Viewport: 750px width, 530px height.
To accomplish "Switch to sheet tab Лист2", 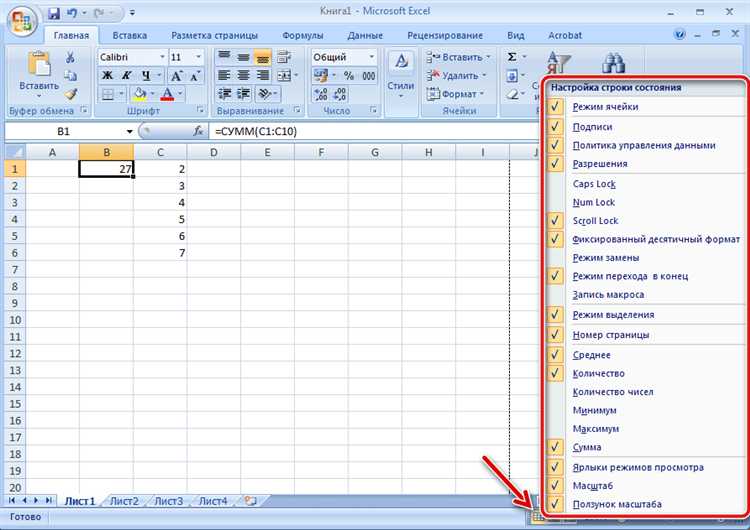I will pyautogui.click(x=124, y=501).
